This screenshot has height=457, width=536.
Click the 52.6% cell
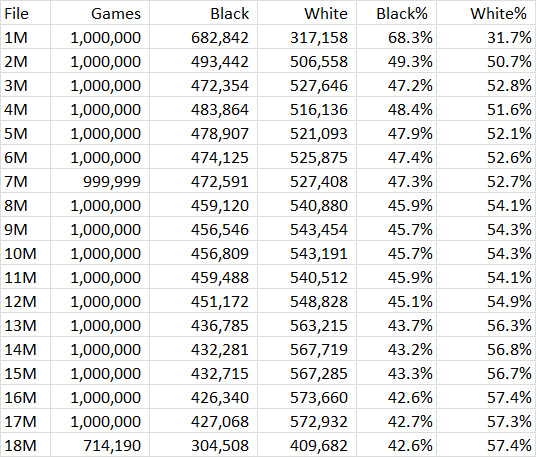(x=486, y=157)
